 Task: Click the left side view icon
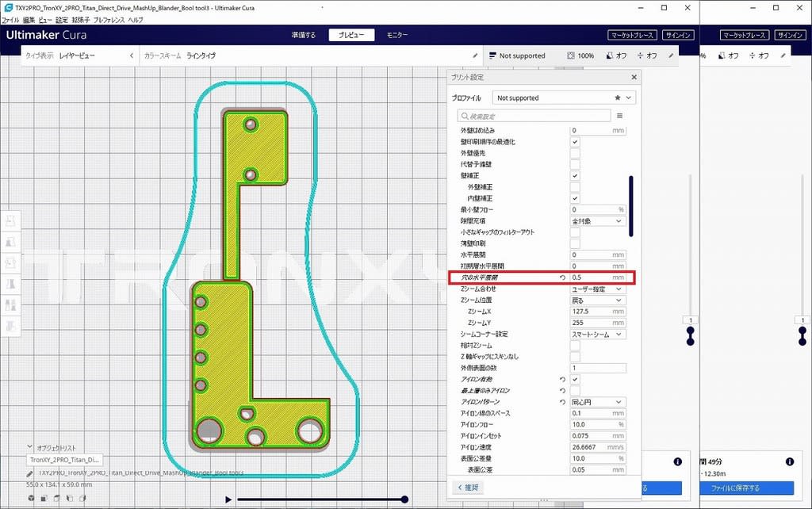pos(69,498)
